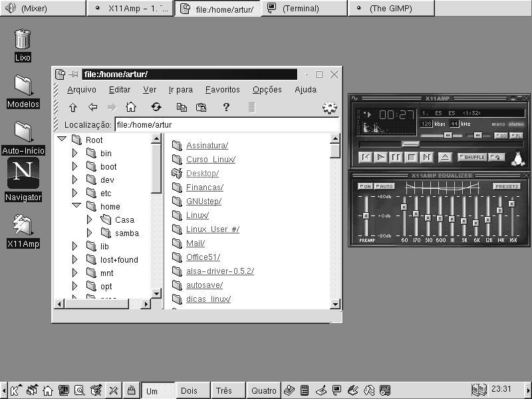The height and width of the screenshot is (399, 532).
Task: Open the Assinatura/ folder link
Action: 207,146
